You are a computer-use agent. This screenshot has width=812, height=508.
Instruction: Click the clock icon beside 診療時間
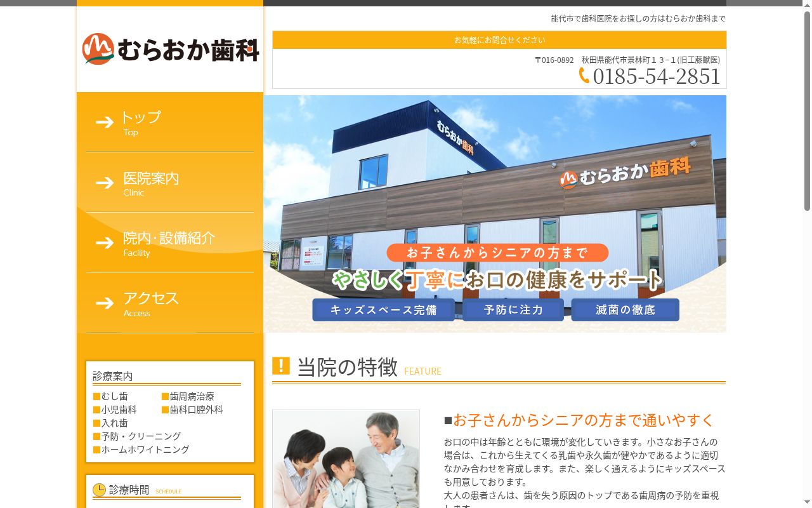tap(99, 490)
